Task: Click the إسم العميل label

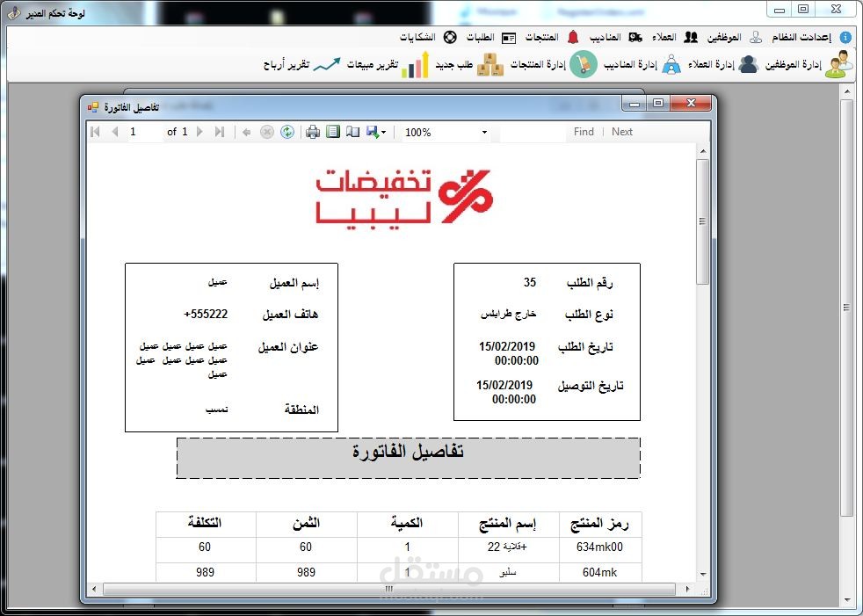Action: [x=294, y=283]
